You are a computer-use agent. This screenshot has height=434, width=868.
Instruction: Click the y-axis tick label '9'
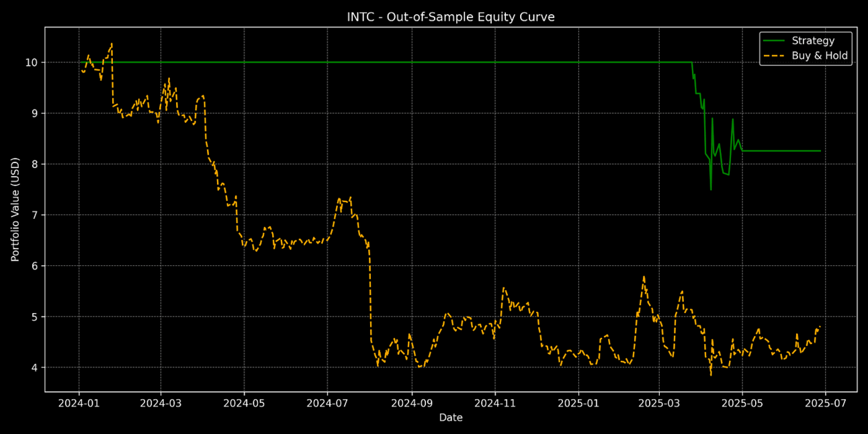36,114
